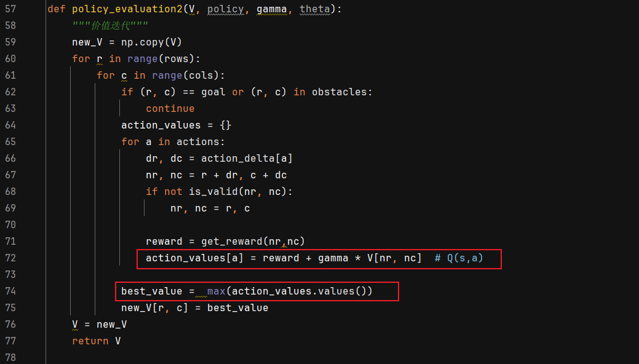Viewport: 639px width, 364px height.
Task: Click line number 72 in gutter
Action: click(10, 258)
